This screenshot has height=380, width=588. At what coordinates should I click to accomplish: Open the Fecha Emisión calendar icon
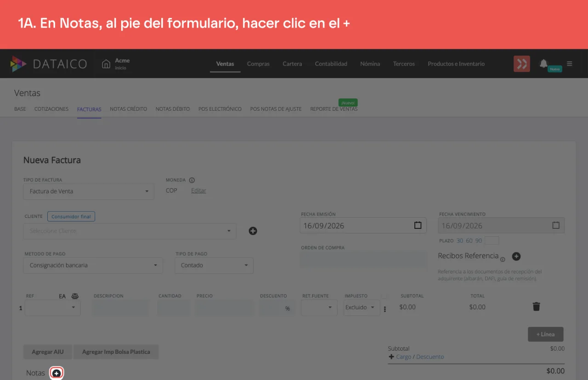point(418,225)
